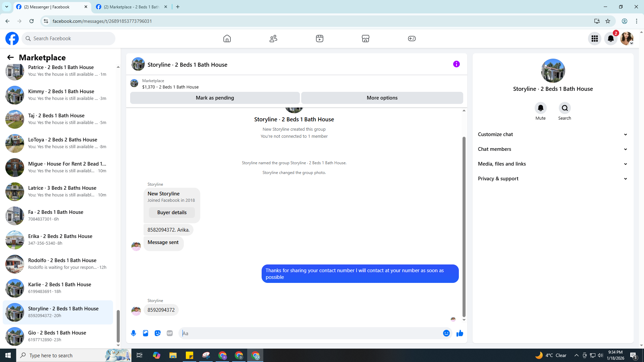Open the emoji picker in the message box
This screenshot has width=644, height=362.
446,333
